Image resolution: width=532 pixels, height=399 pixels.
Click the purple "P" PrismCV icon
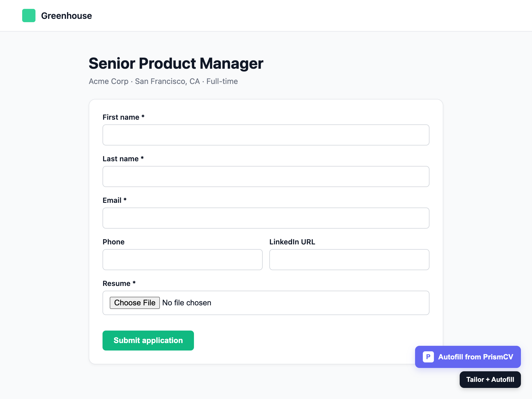(428, 357)
